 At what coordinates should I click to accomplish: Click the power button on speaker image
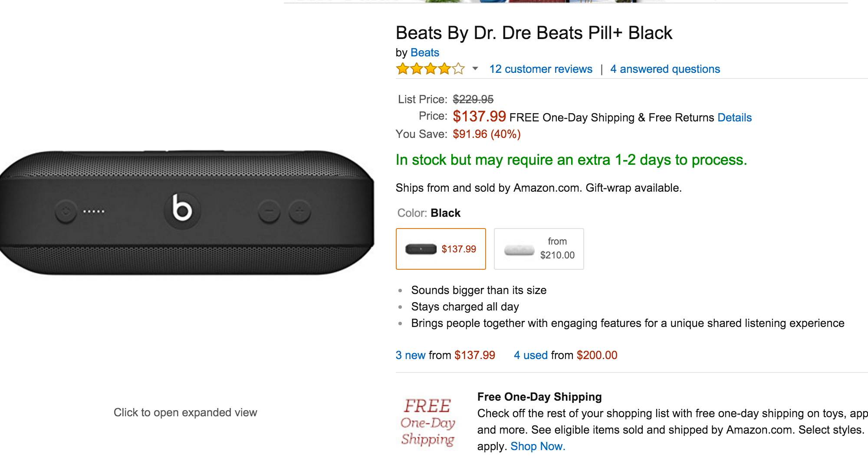(x=66, y=212)
